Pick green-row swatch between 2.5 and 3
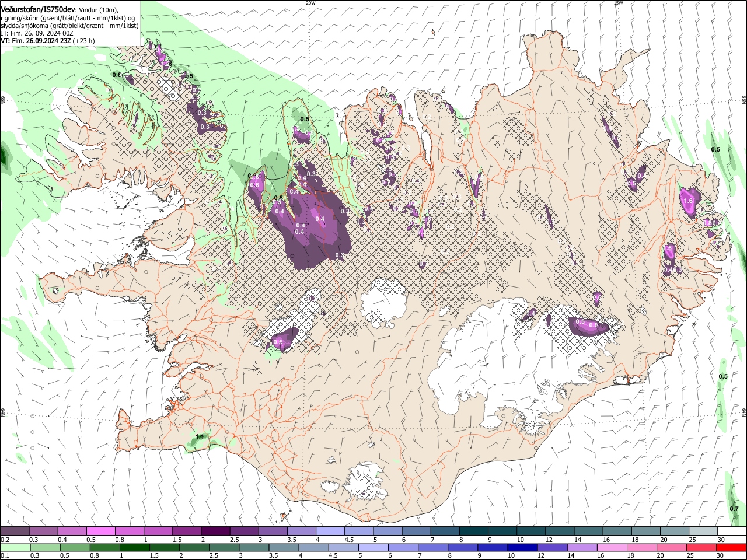Screen dimensions: 747x560 224,547
